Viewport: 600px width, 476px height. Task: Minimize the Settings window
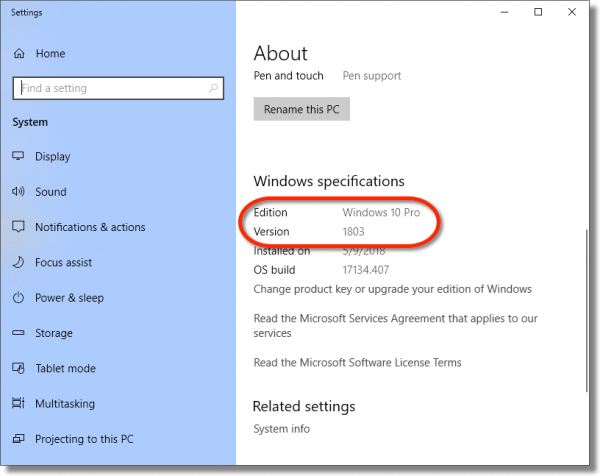pos(504,12)
